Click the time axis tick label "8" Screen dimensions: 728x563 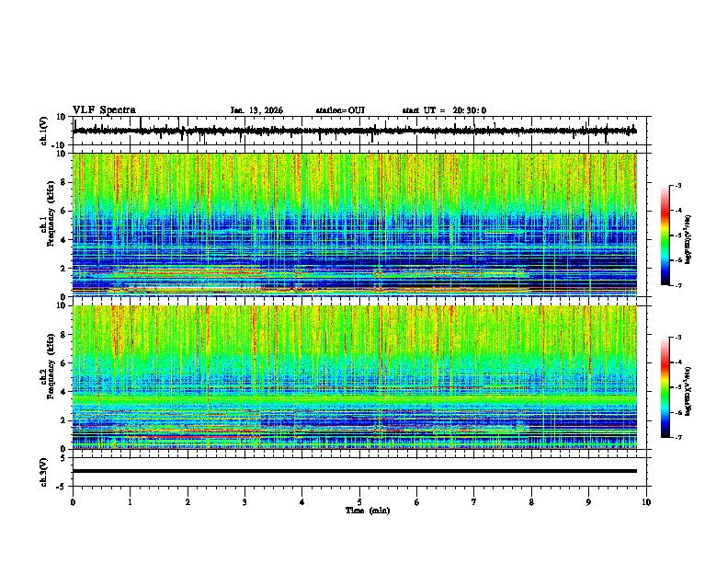tap(531, 502)
